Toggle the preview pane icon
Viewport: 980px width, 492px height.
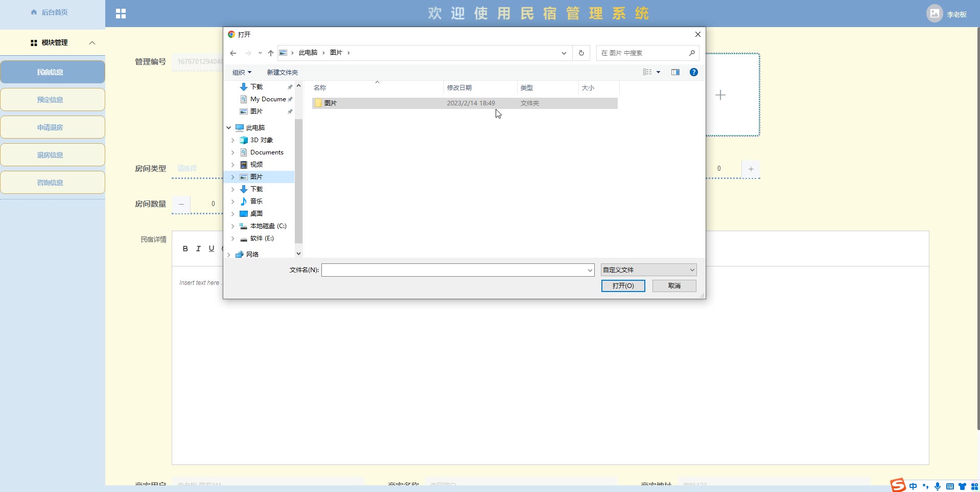[x=675, y=73]
